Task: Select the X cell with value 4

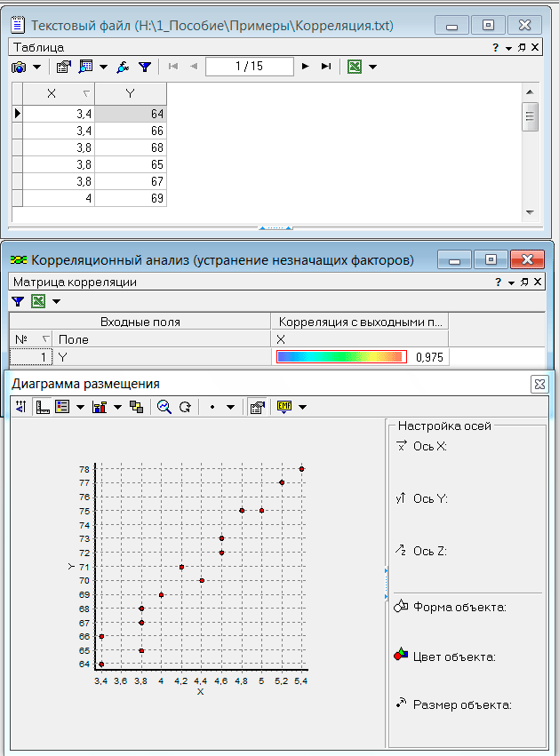Action: [x=59, y=198]
